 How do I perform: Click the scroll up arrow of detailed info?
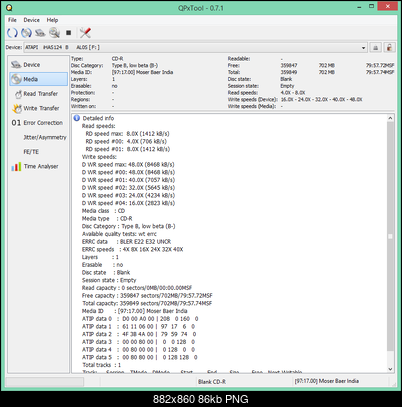point(390,118)
